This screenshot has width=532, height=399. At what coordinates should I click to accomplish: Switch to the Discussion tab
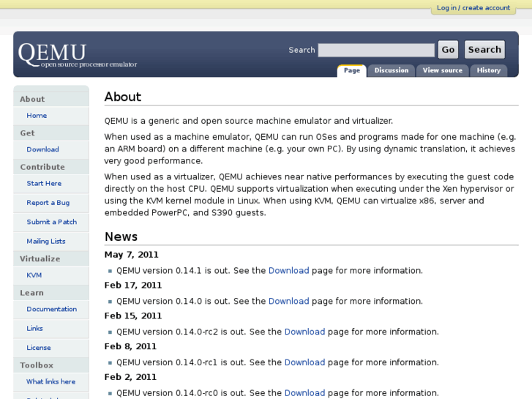[x=391, y=70]
